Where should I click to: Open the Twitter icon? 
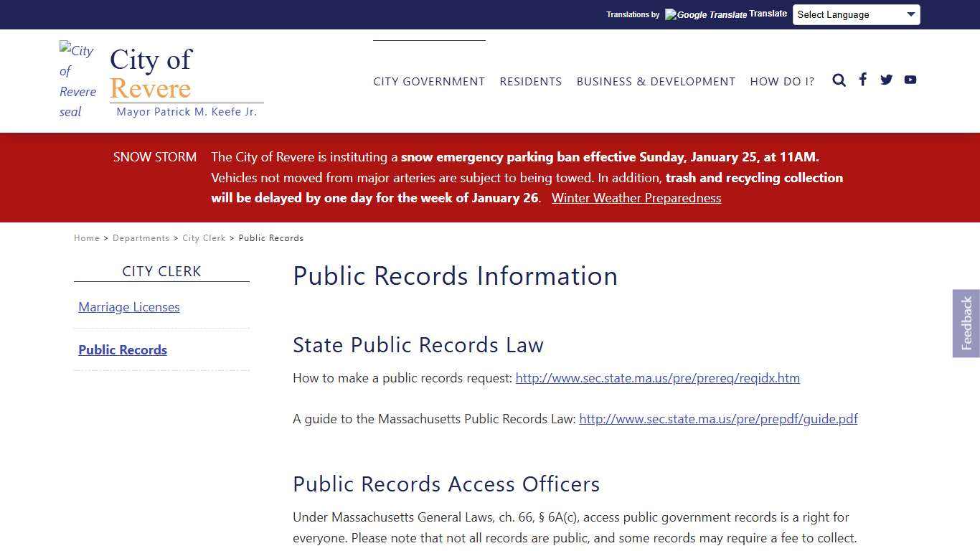(x=886, y=80)
